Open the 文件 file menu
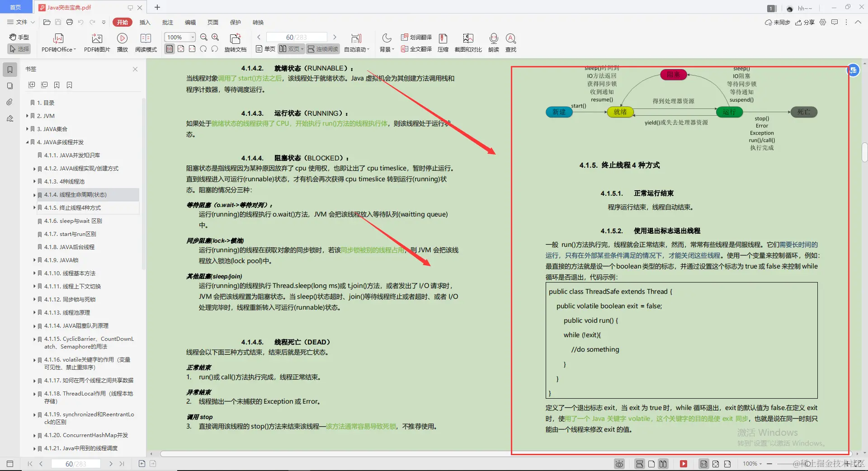This screenshot has width=868, height=471. coord(21,22)
